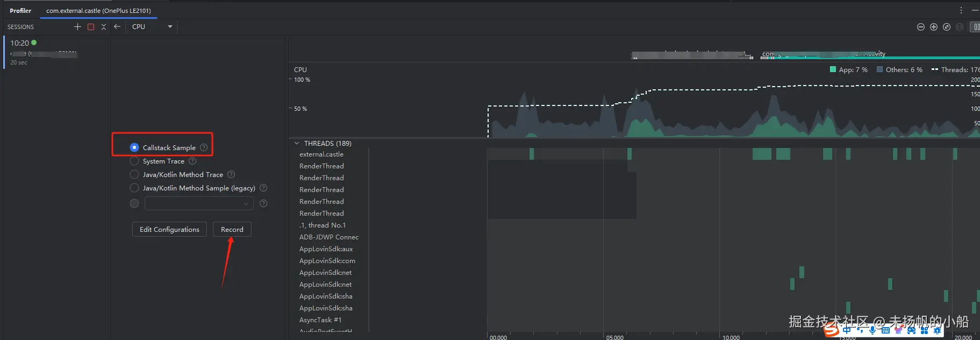Screen dimensions: 980x340
Task: Open help icon beside the empty configuration dropdown
Action: click(x=263, y=203)
